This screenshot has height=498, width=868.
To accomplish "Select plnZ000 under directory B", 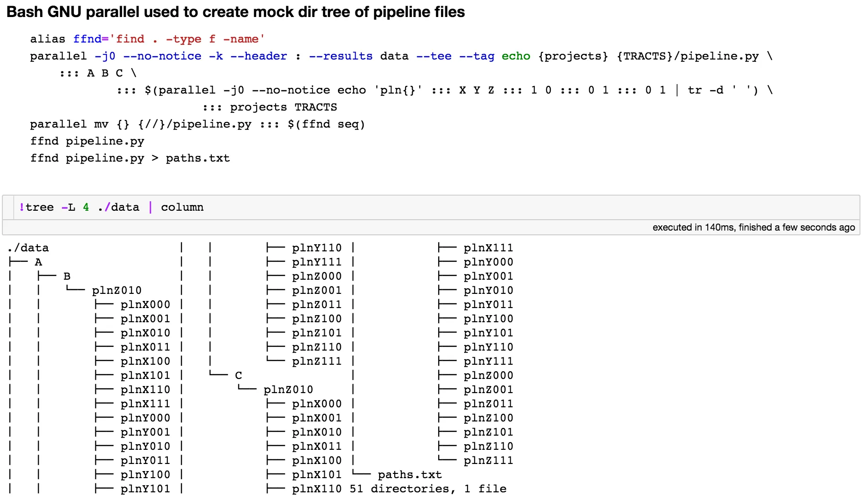I will 317,276.
